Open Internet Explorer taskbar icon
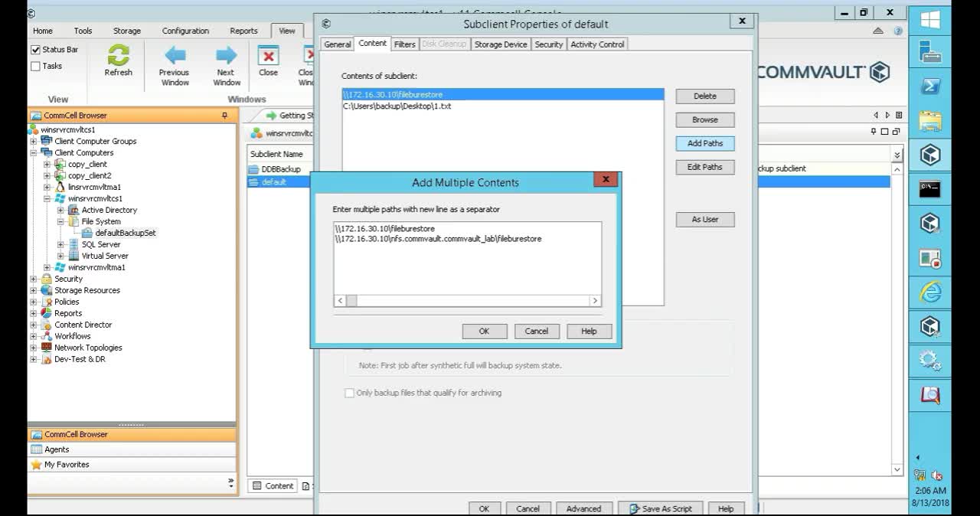Image resolution: width=980 pixels, height=516 pixels. (930, 292)
